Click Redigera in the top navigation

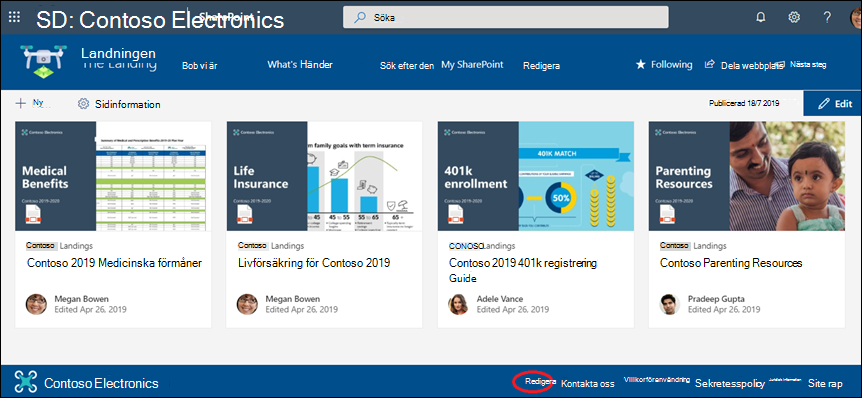click(541, 65)
